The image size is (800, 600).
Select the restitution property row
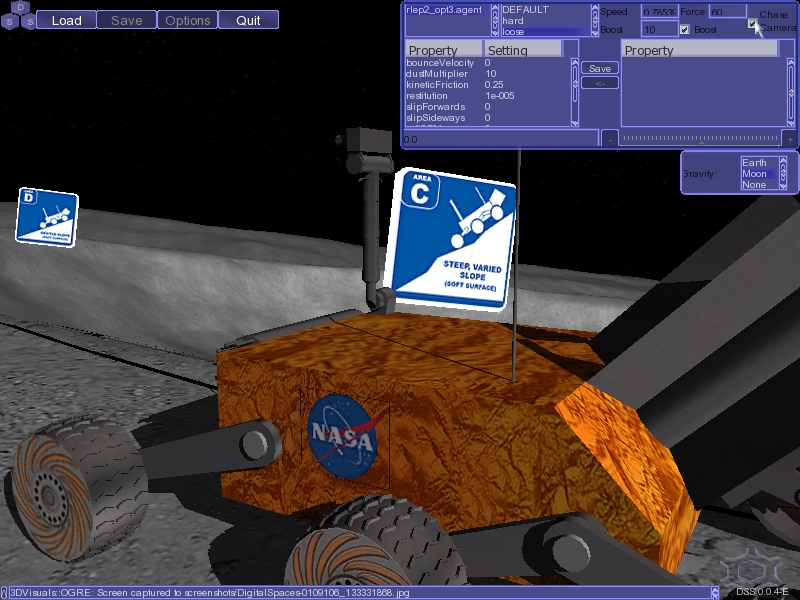pos(488,96)
